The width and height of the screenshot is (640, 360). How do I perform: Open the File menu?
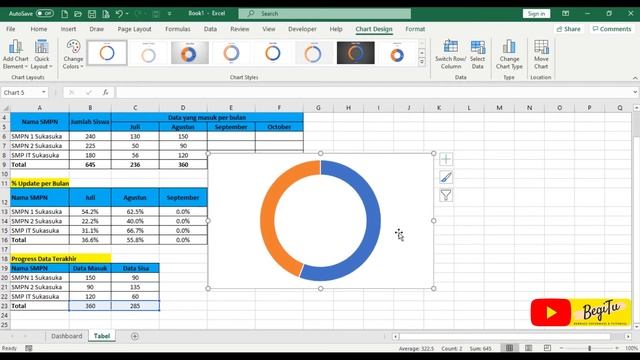point(11,29)
